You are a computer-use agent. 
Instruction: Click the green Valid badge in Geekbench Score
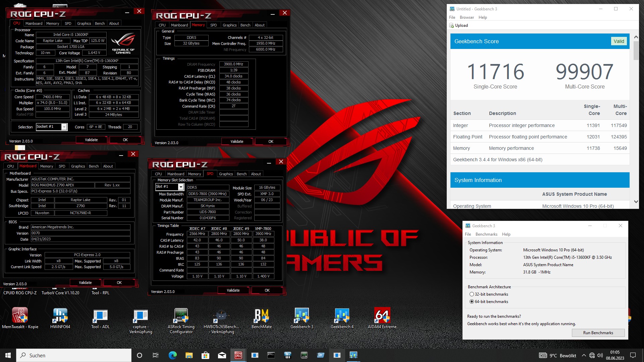coord(619,41)
